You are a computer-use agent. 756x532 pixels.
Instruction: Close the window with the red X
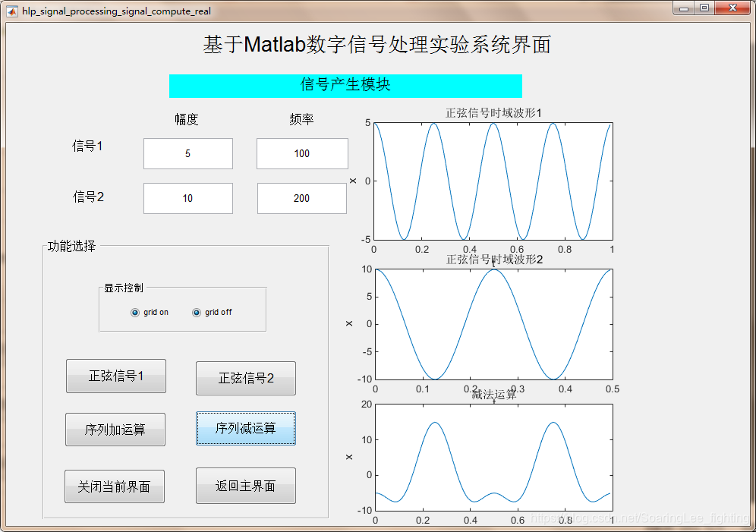click(x=733, y=8)
